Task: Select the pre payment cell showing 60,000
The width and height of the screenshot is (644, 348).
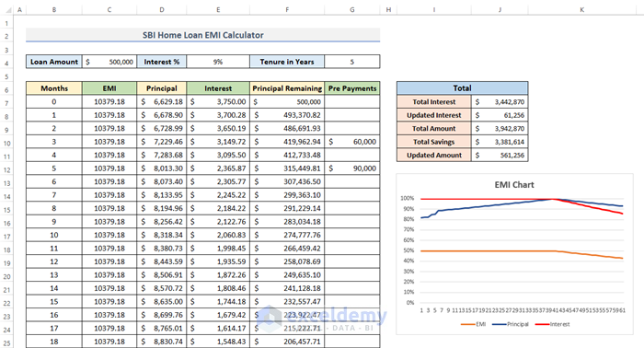Action: coord(352,142)
